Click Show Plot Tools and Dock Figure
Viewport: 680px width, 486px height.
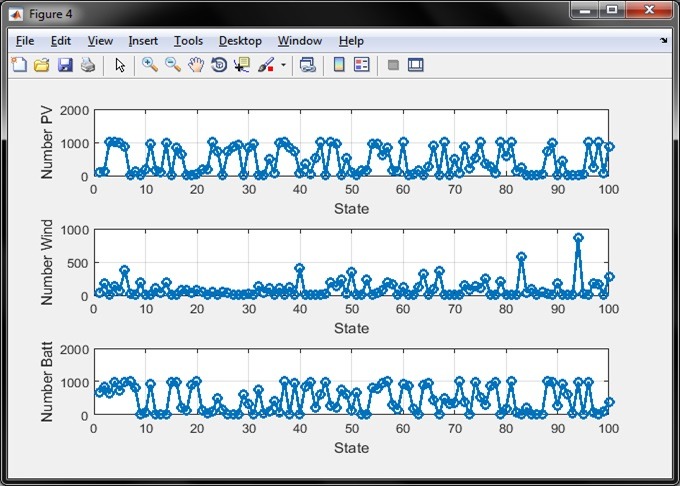416,65
